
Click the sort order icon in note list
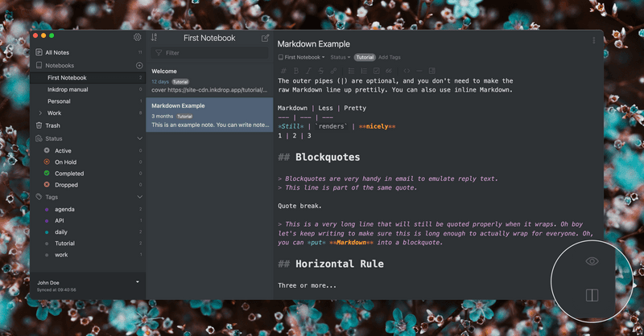(x=155, y=38)
